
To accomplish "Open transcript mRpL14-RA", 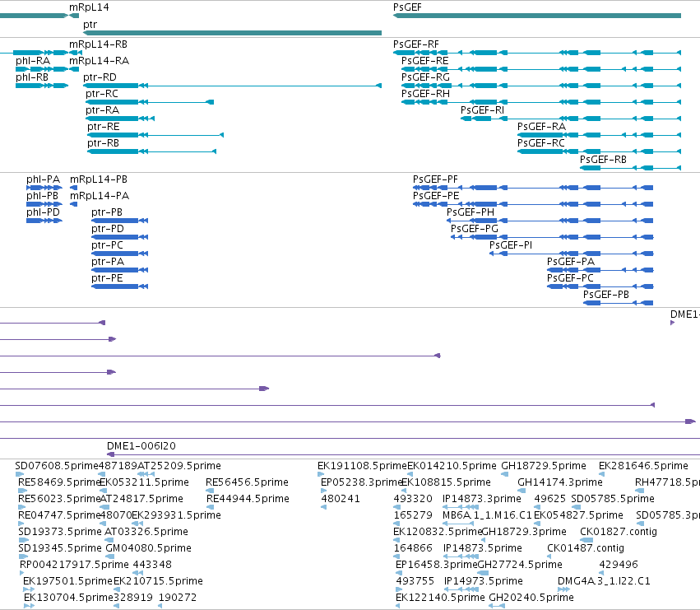I will tap(99, 61).
